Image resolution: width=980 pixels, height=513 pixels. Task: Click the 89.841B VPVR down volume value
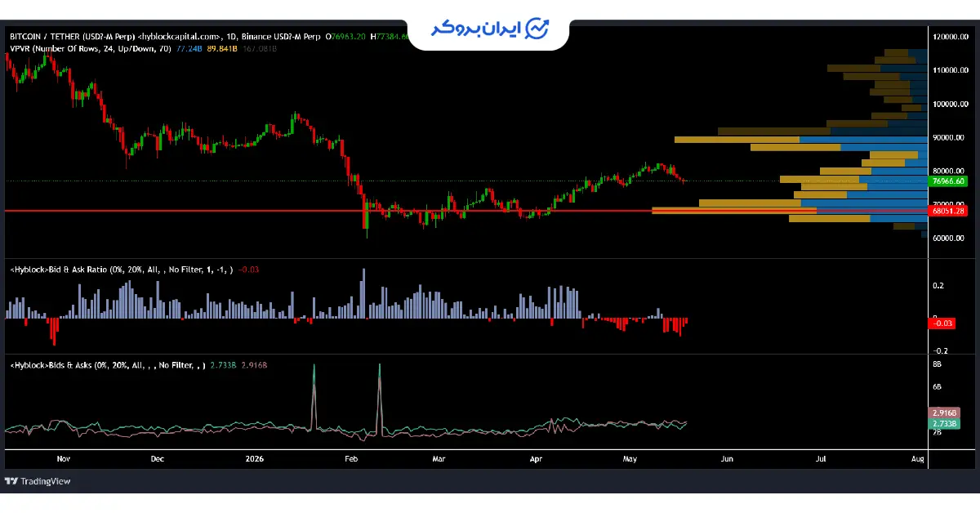(222, 49)
